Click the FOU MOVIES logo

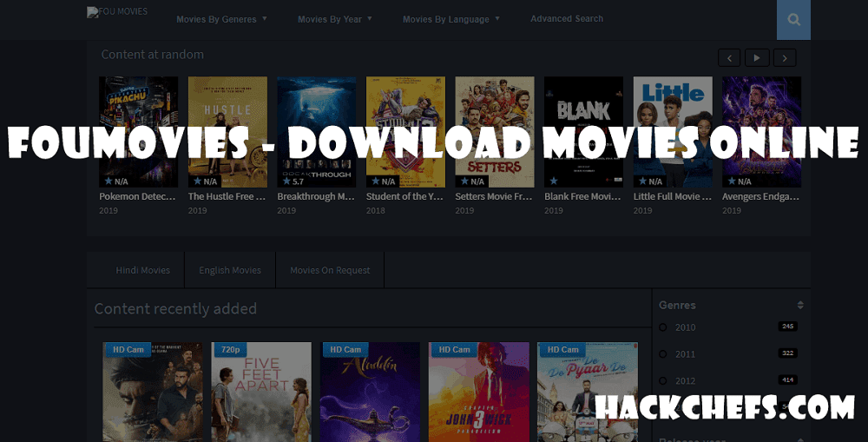coord(117,11)
